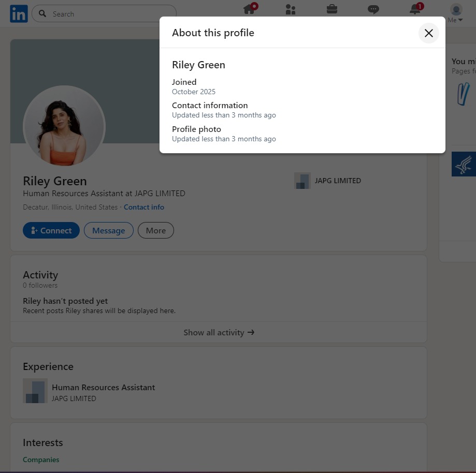The width and height of the screenshot is (476, 473).
Task: Open the Home feed icon
Action: coord(250,9)
